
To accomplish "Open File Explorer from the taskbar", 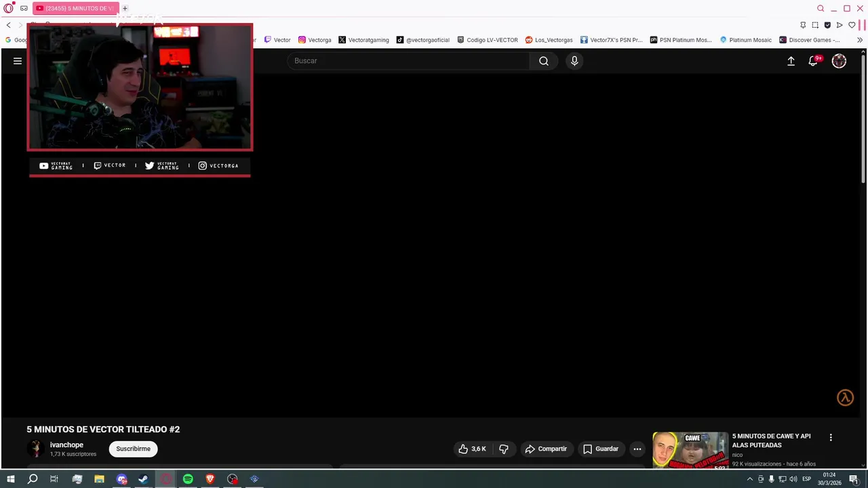I will 99,479.
